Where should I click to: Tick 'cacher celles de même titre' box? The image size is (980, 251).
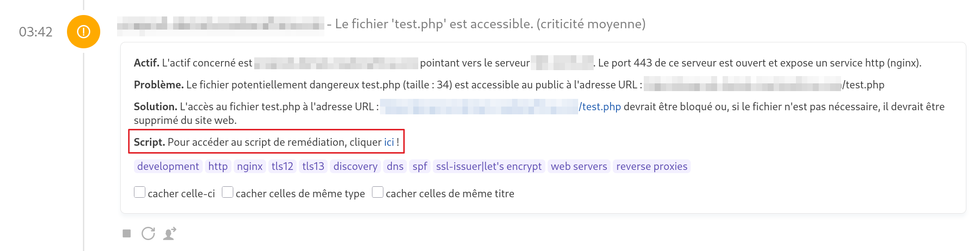378,193
